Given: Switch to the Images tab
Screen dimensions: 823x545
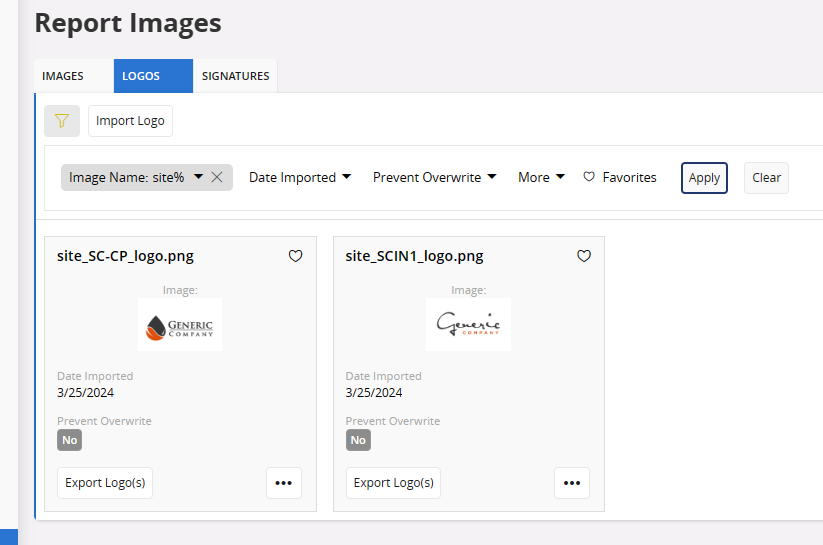Looking at the screenshot, I should click(x=63, y=76).
